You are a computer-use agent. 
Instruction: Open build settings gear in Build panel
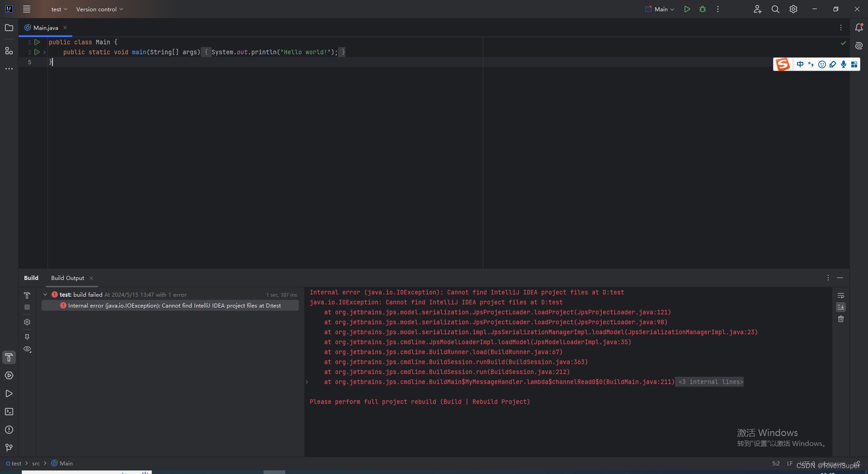coord(27,322)
